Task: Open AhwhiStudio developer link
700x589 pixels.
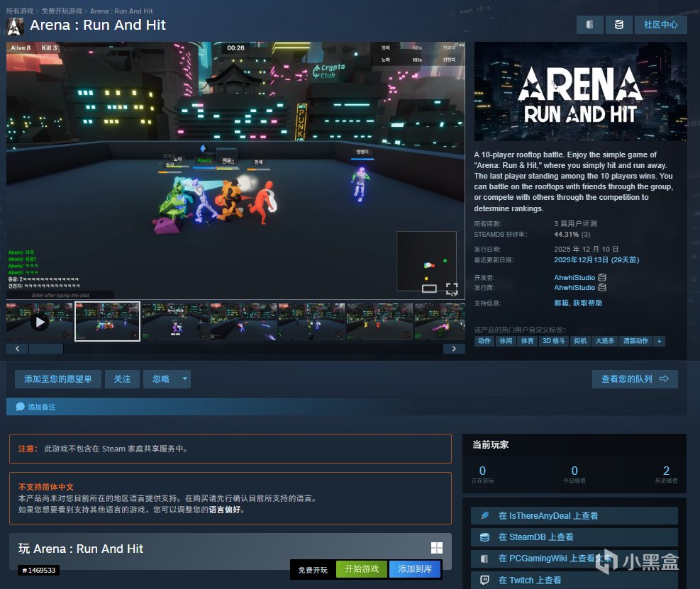Action: [574, 278]
